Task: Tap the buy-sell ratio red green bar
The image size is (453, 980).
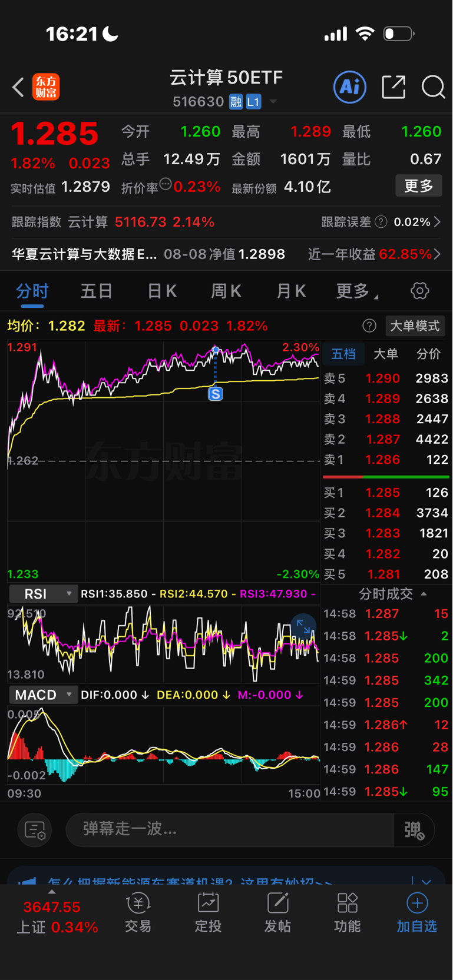Action: tap(386, 477)
